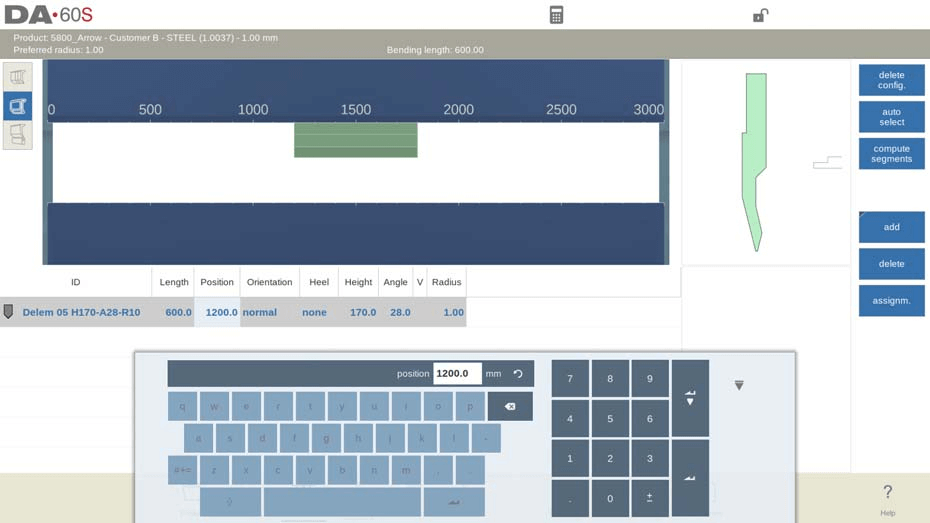Select the bottom view icon in left sidebar
The width and height of the screenshot is (930, 523).
18,134
